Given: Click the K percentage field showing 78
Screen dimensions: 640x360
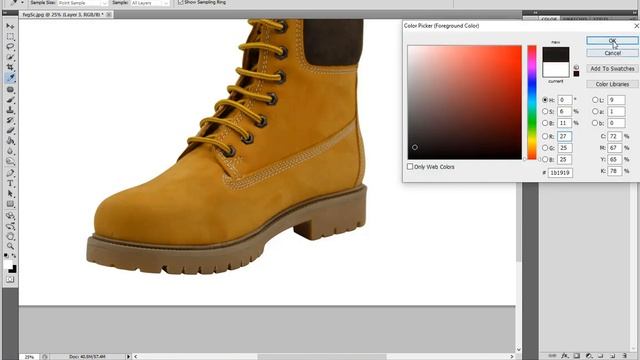Looking at the screenshot, I should click(x=614, y=171).
